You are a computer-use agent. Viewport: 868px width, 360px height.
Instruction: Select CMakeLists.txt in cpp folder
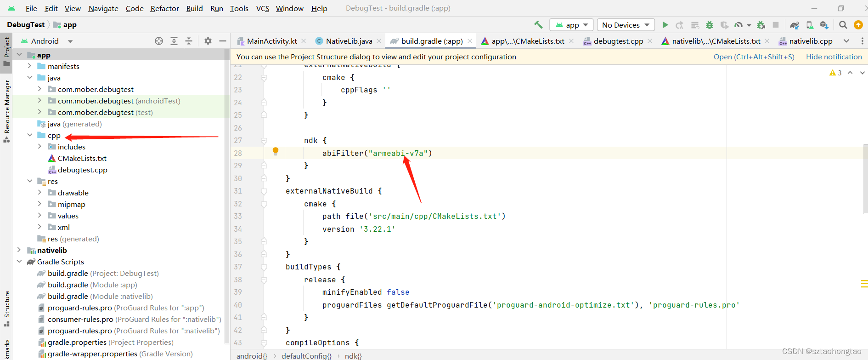coord(82,158)
